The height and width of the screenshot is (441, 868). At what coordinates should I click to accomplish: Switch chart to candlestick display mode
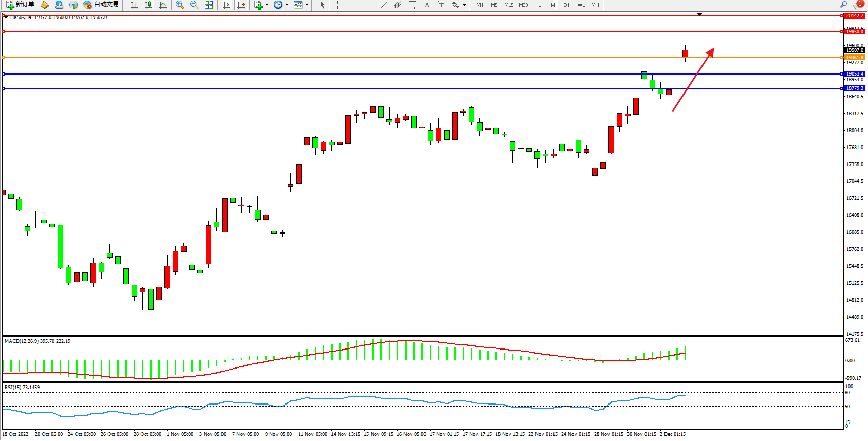click(149, 5)
